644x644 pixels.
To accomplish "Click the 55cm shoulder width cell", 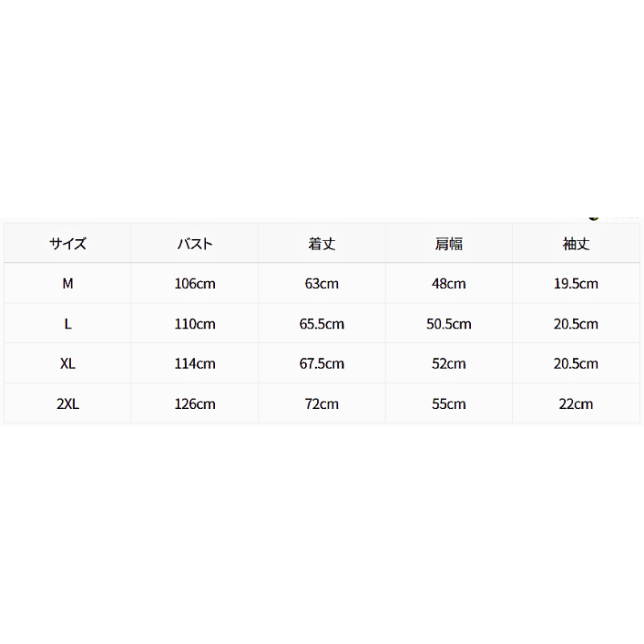I will [x=449, y=404].
